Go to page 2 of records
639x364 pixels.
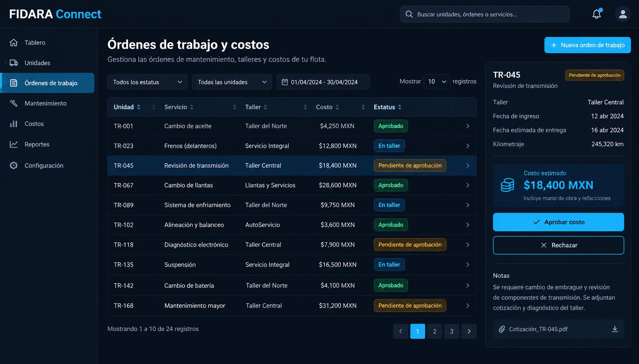(x=435, y=331)
